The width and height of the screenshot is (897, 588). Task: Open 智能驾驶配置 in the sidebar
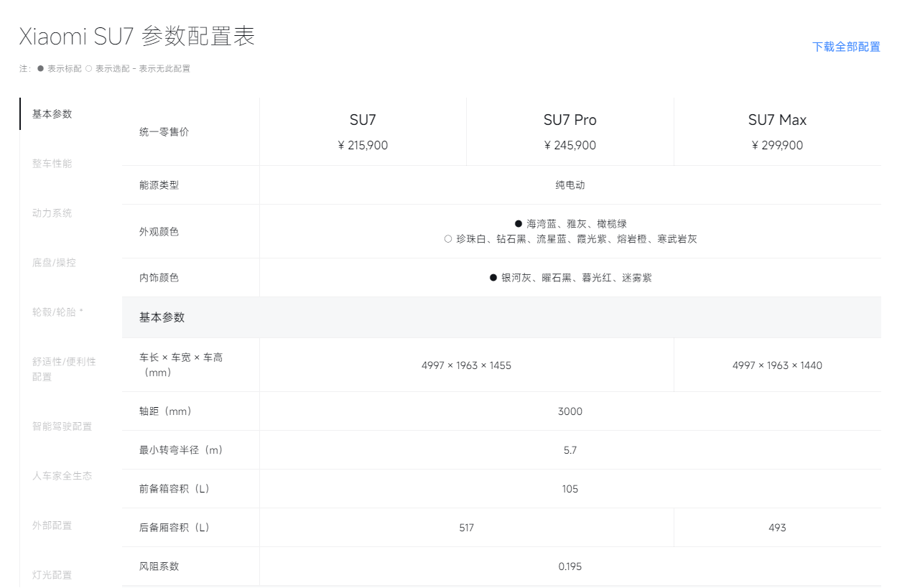[62, 426]
